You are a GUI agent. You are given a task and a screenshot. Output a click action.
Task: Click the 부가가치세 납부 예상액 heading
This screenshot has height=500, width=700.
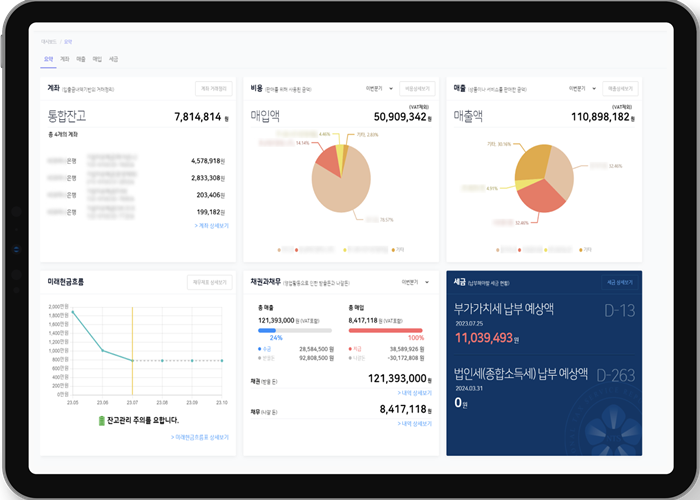click(504, 309)
